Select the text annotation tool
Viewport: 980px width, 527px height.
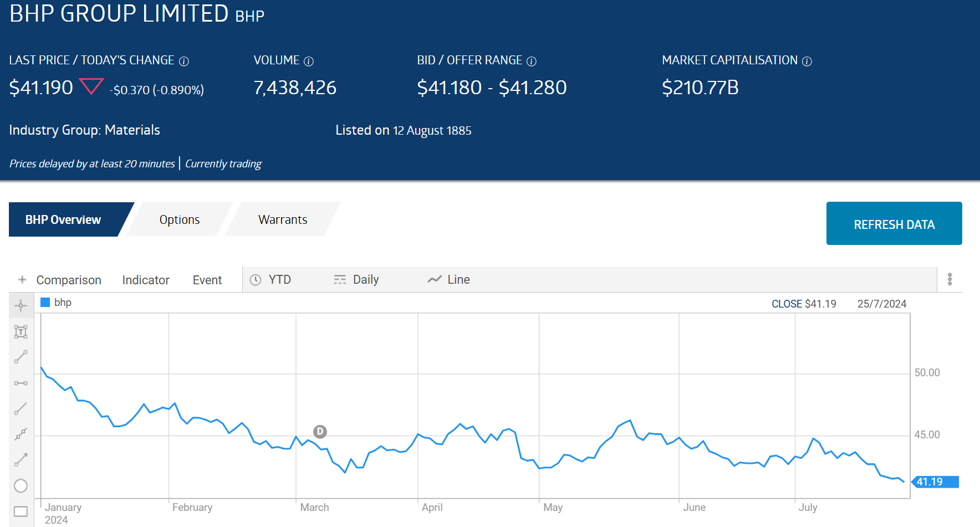[21, 331]
